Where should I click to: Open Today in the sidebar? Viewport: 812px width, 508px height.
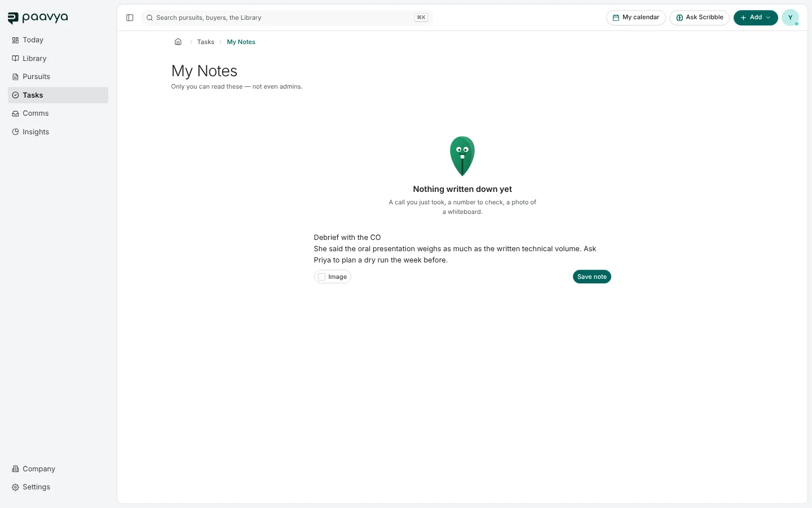[58, 40]
